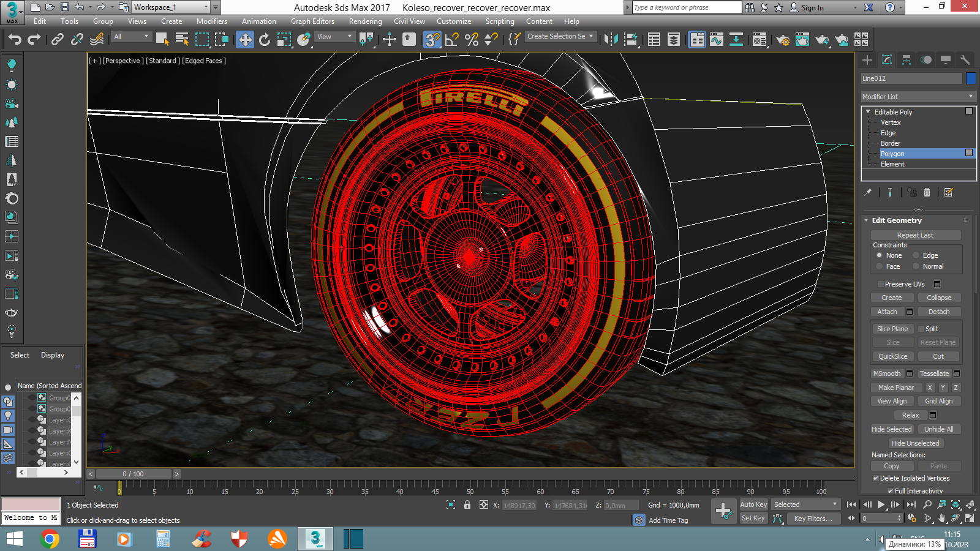Screen dimensions: 980x551
Task: Click frame 50 on the timeline track bar
Action: point(470,488)
